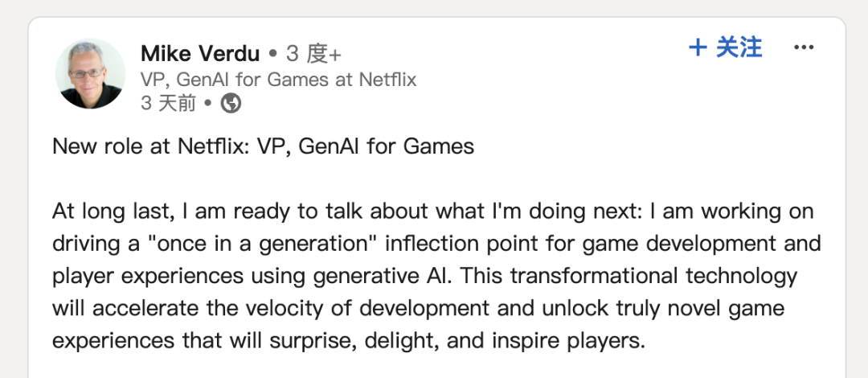868x378 pixels.
Task: Click the Mike Verdu name link
Action: pyautogui.click(x=200, y=54)
